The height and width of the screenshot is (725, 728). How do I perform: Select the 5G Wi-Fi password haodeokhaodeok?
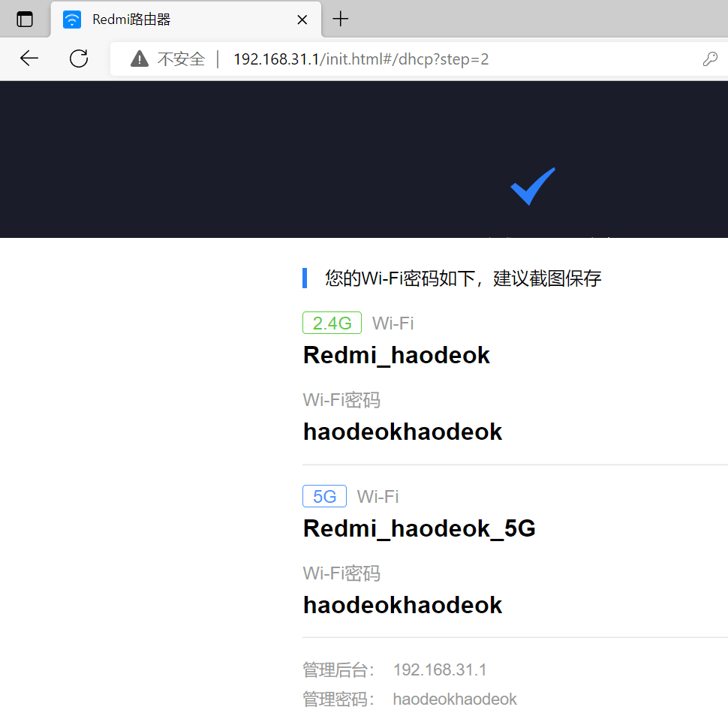click(x=402, y=605)
